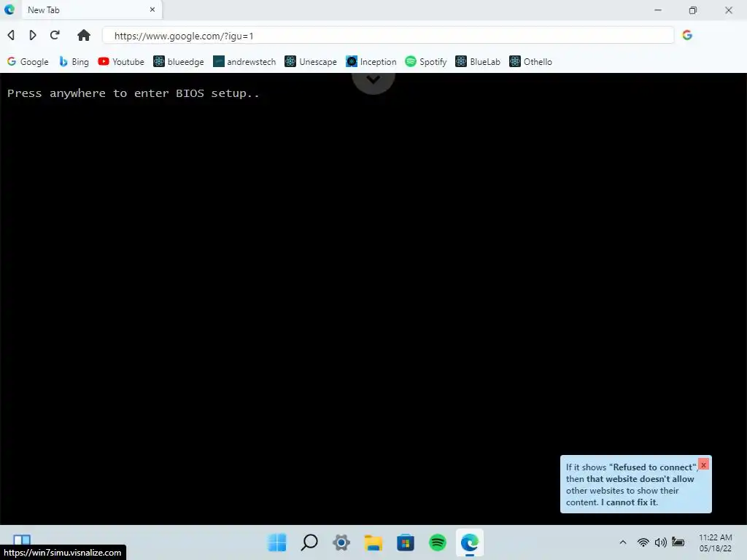
Task: Open the widgets icon on taskbar
Action: [x=22, y=540]
